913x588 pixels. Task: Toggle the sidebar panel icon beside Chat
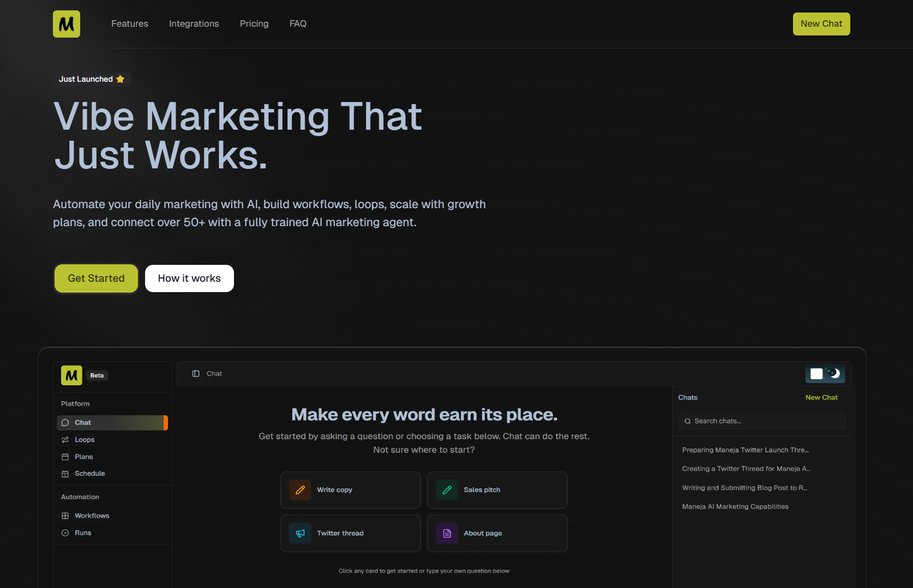click(x=196, y=374)
